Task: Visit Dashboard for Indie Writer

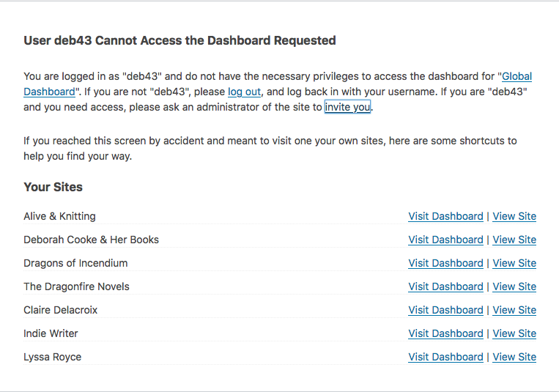Action: coord(445,333)
